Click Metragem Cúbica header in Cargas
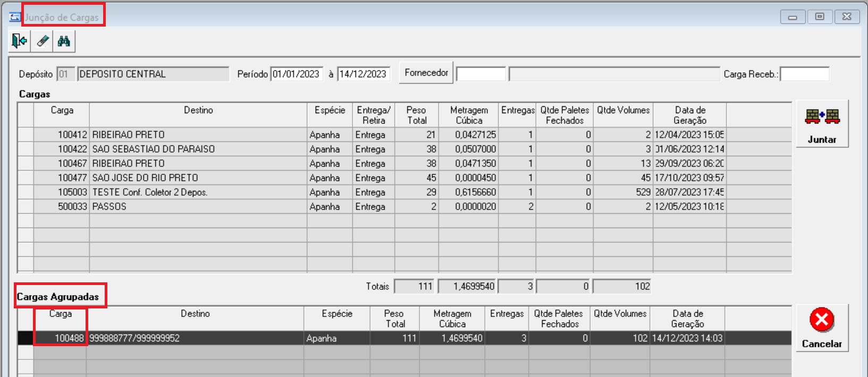The height and width of the screenshot is (377, 868). pyautogui.click(x=468, y=115)
